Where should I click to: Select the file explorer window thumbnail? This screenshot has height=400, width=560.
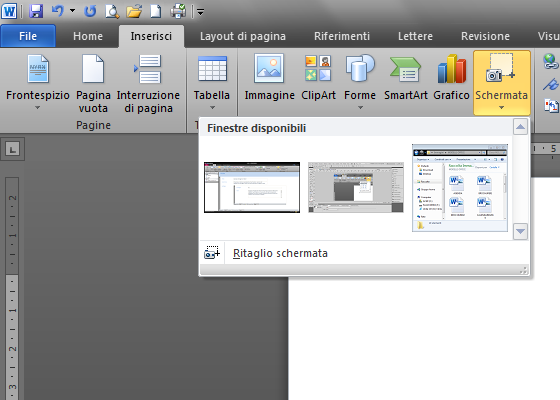click(x=460, y=188)
